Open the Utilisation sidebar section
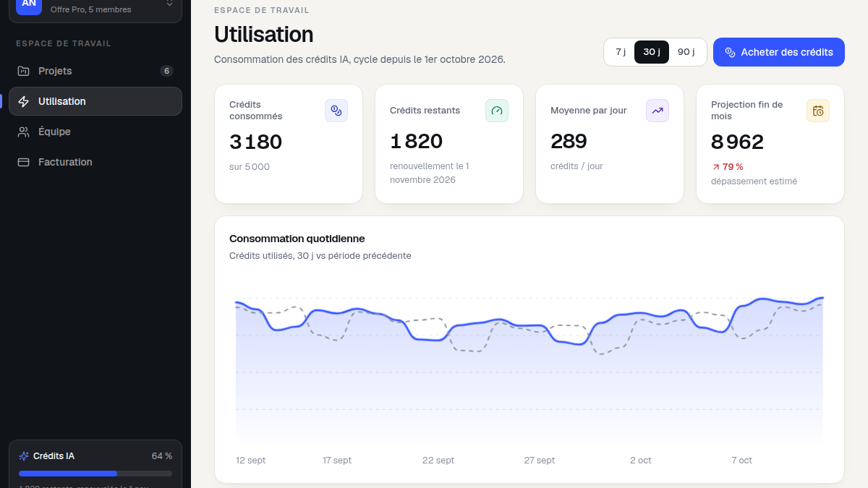 95,101
